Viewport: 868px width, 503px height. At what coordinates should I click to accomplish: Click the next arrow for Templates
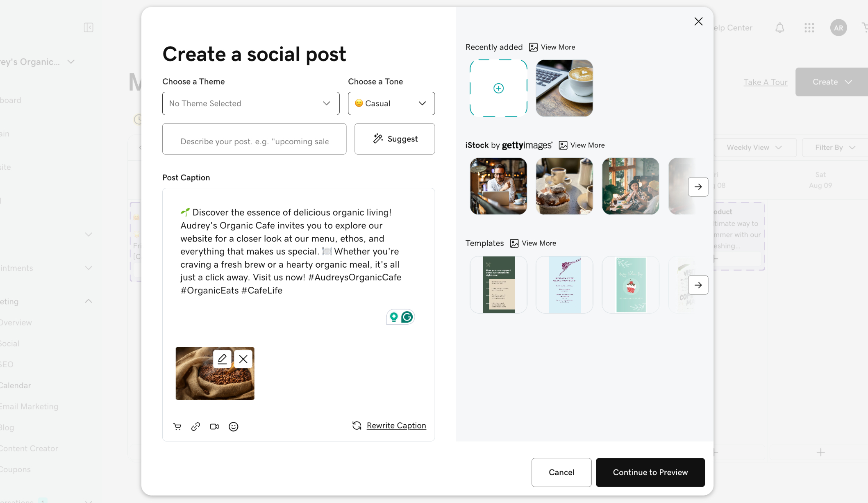pos(698,285)
